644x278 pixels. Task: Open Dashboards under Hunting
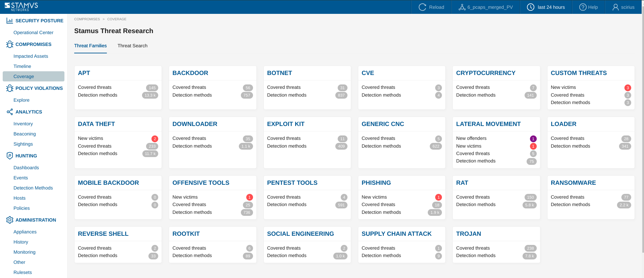pos(26,168)
